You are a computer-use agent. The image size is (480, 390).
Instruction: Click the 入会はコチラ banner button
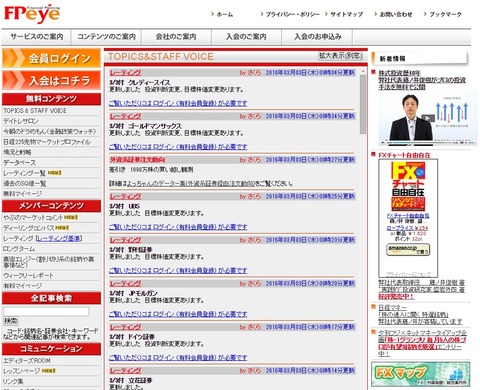pos(51,80)
